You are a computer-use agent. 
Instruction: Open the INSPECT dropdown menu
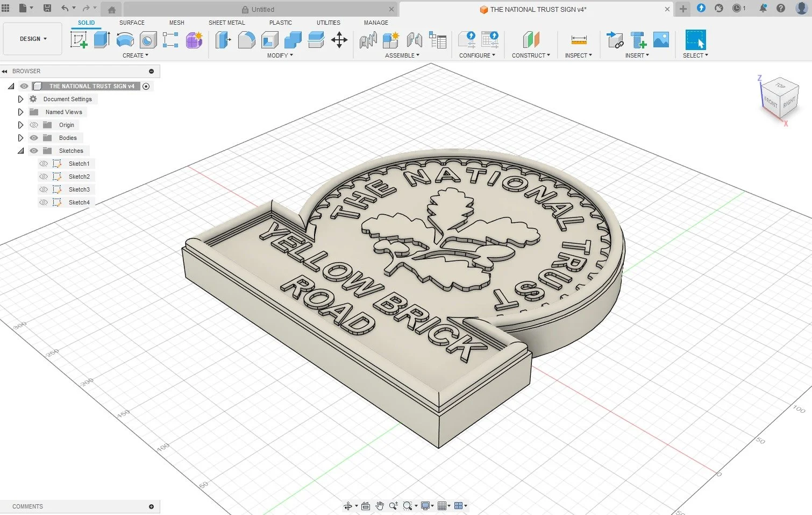point(578,55)
